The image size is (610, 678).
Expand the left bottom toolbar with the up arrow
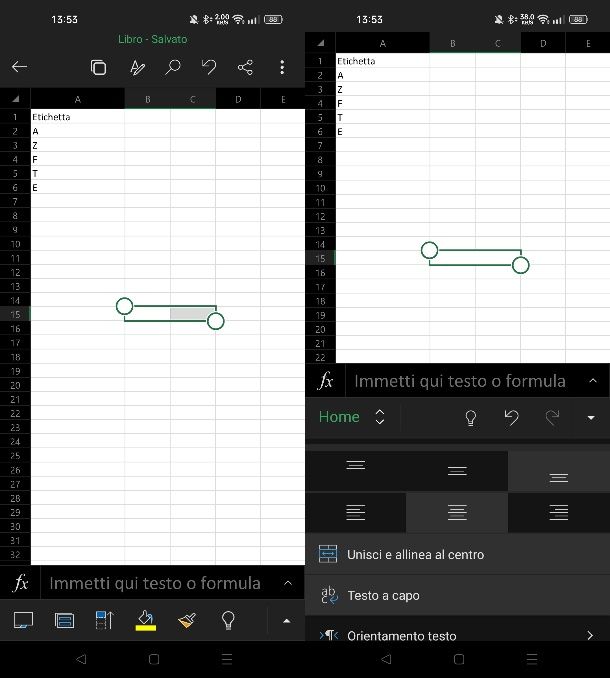286,621
